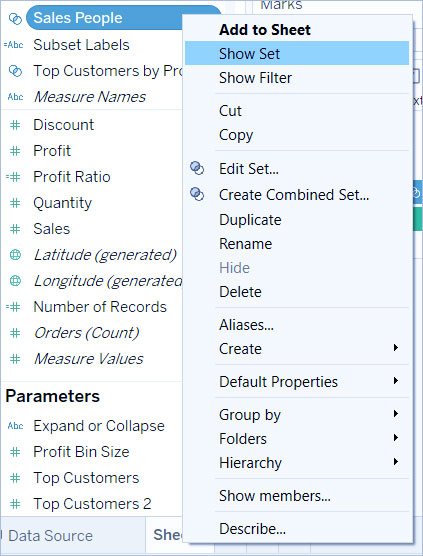
Task: Click the globe icon beside Longitude (generated)
Action: tap(15, 280)
